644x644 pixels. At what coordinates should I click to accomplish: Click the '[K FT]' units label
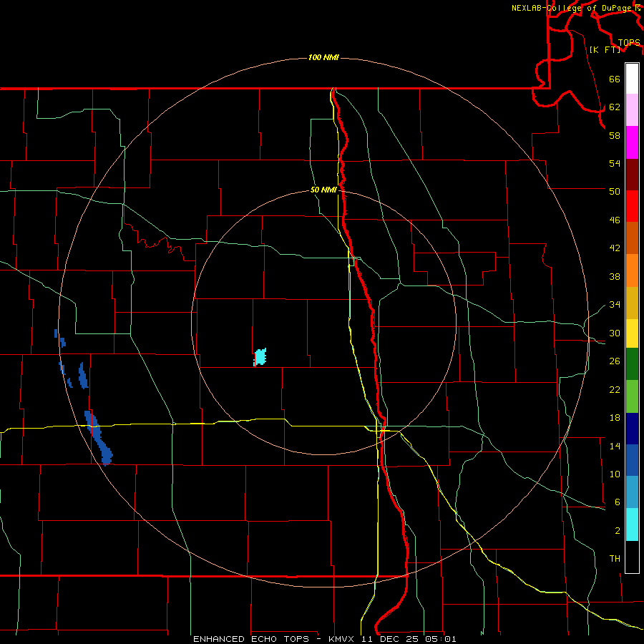605,49
